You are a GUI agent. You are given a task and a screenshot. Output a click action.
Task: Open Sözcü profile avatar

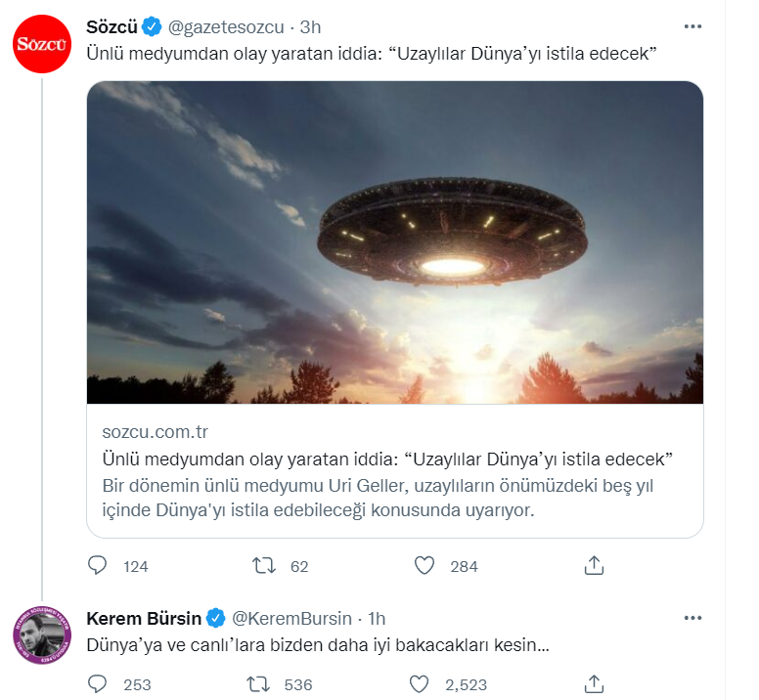[41, 46]
